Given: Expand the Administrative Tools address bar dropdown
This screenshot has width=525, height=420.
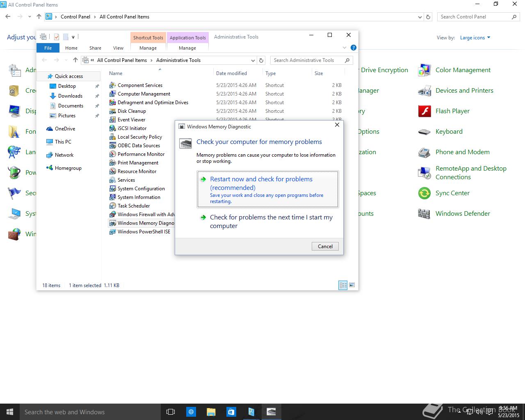Looking at the screenshot, I should coord(253,60).
